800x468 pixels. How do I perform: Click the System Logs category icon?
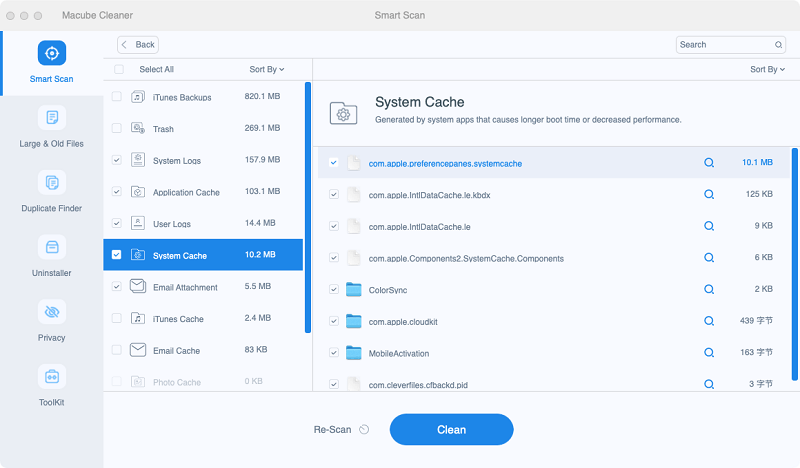138,160
